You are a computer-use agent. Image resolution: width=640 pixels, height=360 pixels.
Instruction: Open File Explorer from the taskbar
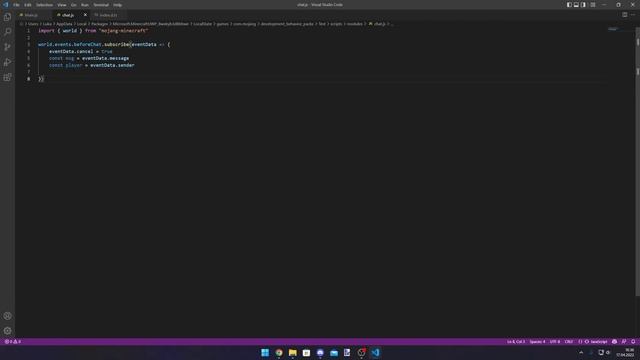pyautogui.click(x=293, y=353)
